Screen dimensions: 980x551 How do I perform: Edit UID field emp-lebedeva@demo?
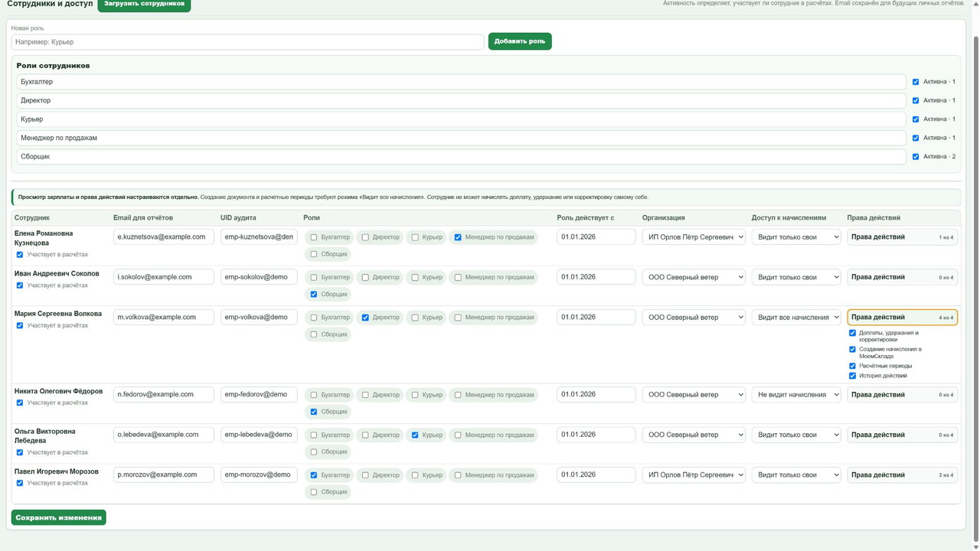point(259,435)
